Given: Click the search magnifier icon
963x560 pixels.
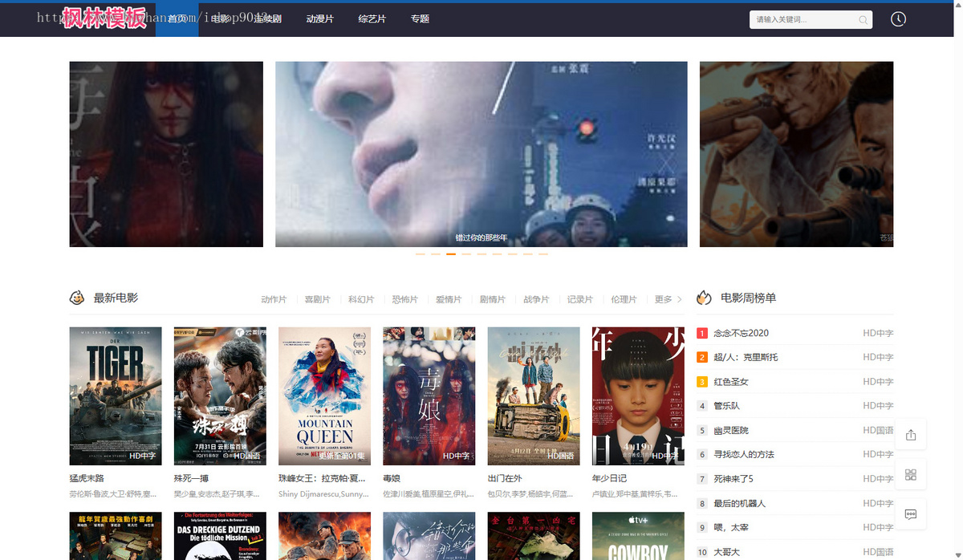Looking at the screenshot, I should coord(863,20).
